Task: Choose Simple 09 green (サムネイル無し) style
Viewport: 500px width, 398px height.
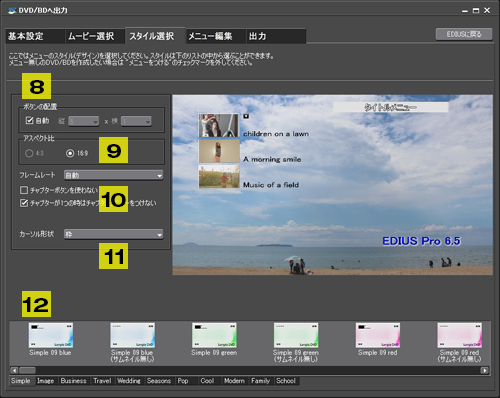Action: (x=296, y=335)
